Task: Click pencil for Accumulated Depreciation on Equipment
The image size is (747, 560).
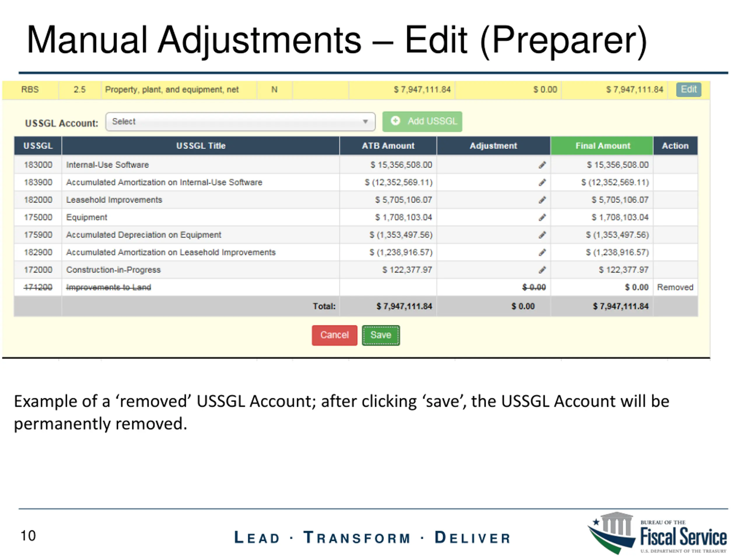Action: click(x=542, y=235)
